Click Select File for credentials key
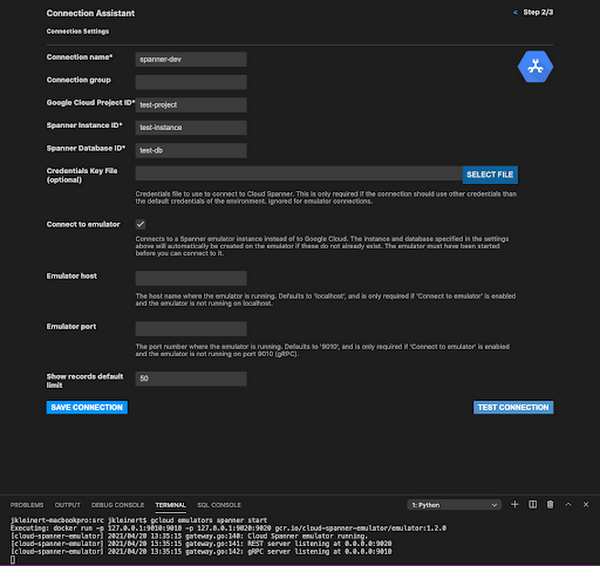The height and width of the screenshot is (566, 600). point(490,175)
